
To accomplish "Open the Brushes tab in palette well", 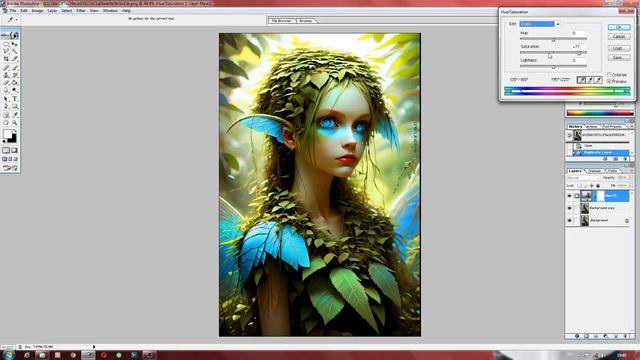I will tap(305, 20).
